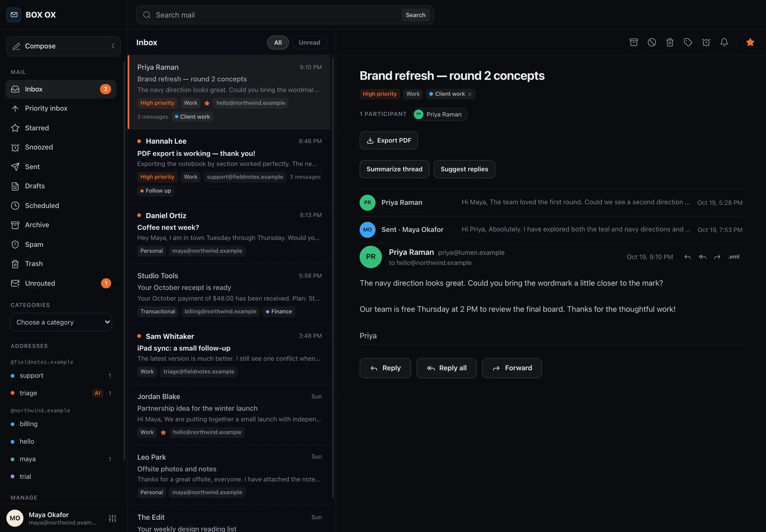Open the Unrouted folder in sidebar

tap(61, 284)
